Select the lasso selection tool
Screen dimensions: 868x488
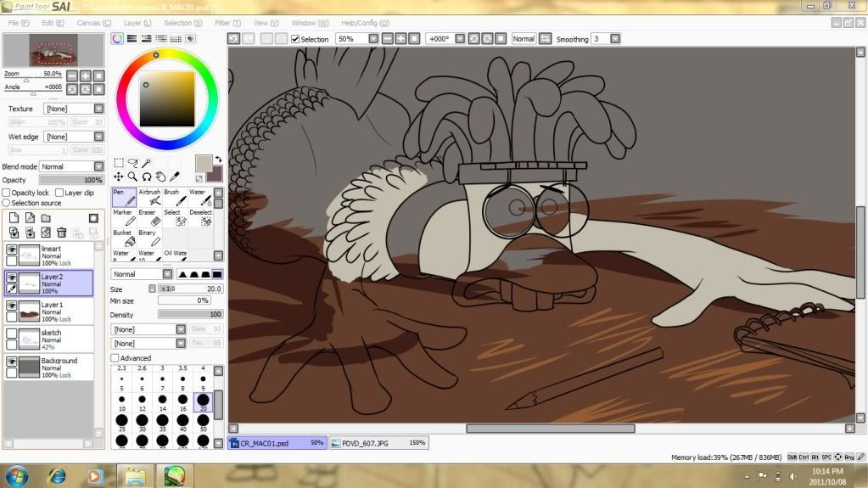(x=132, y=163)
